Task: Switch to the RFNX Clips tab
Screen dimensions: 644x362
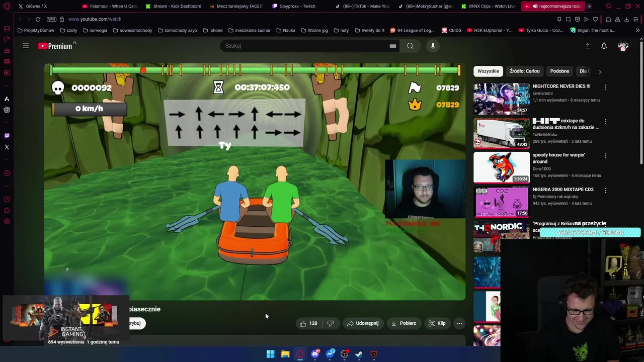Action: tap(488, 6)
